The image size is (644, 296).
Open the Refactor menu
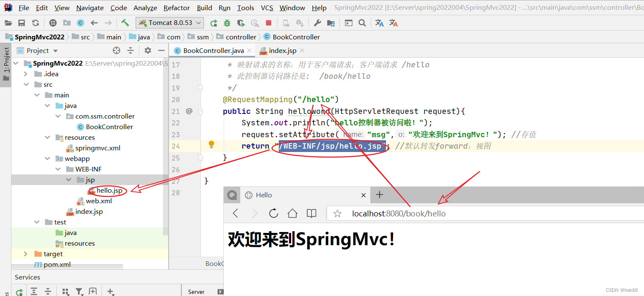coord(177,8)
